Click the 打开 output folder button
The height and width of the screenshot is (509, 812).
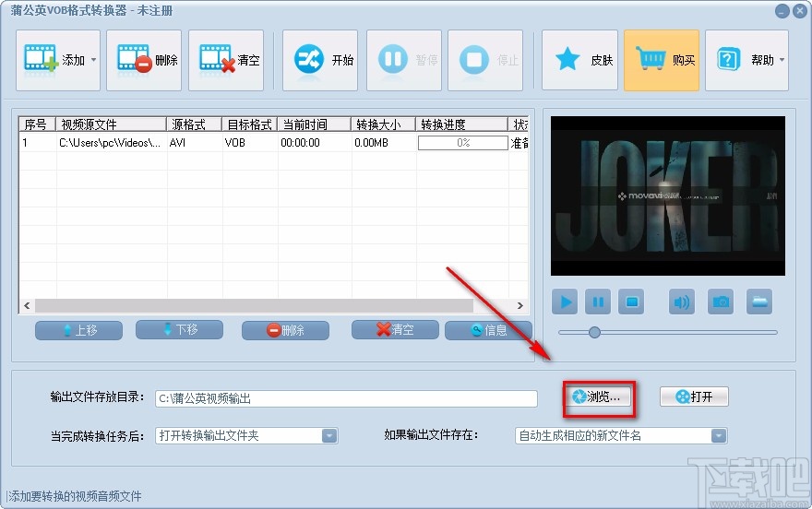tap(694, 397)
